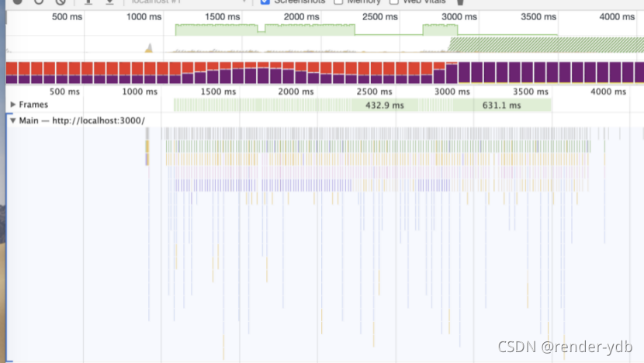The height and width of the screenshot is (363, 644).
Task: Collapse the Main thread track
Action: [x=12, y=120]
